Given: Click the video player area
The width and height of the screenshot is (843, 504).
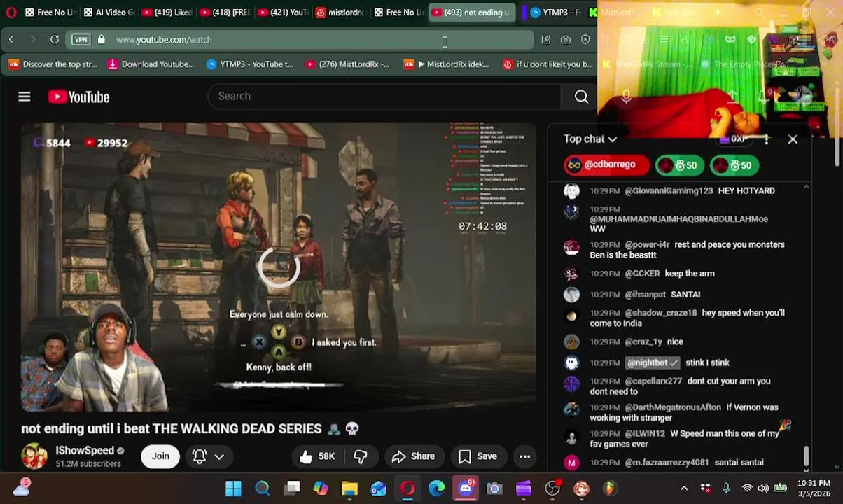Looking at the screenshot, I should [x=279, y=267].
